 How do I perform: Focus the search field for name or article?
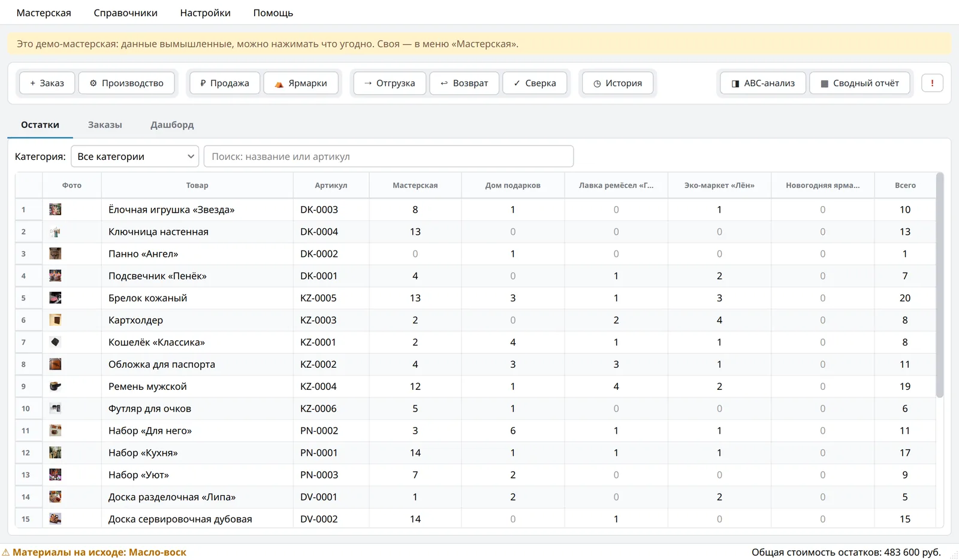[x=388, y=156]
